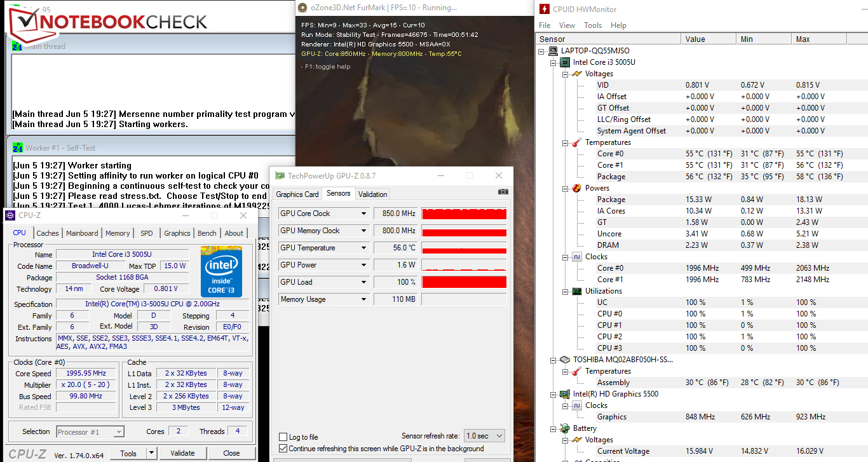Switch to the SPD tab in CPU-Z

pyautogui.click(x=147, y=233)
